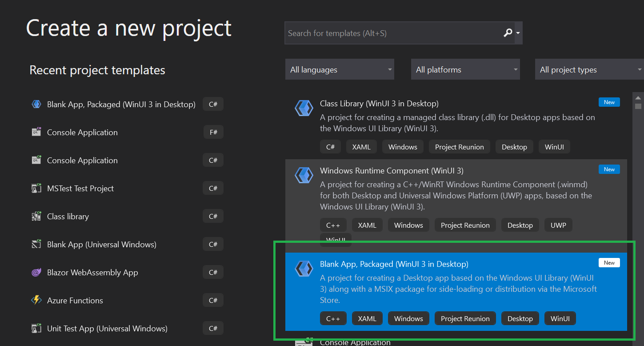
Task: Click the template list scrollbar up arrow
Action: tap(638, 98)
